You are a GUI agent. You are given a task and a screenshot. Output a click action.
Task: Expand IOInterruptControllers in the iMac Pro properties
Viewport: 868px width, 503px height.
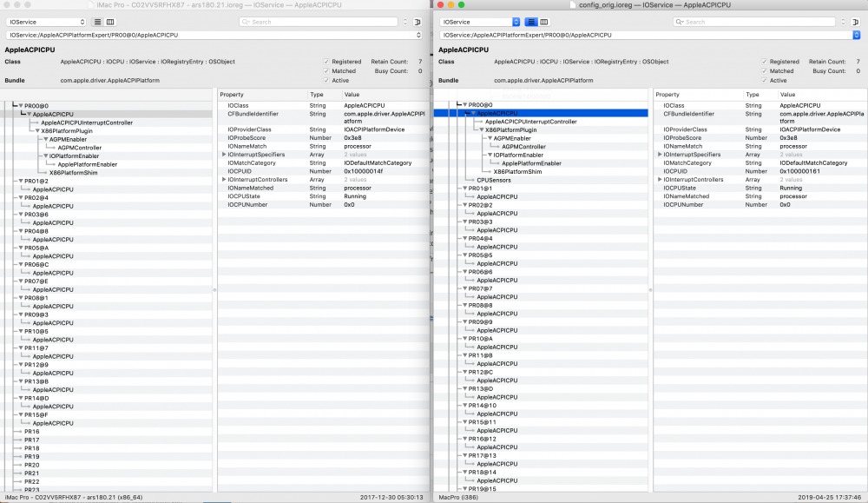click(224, 180)
